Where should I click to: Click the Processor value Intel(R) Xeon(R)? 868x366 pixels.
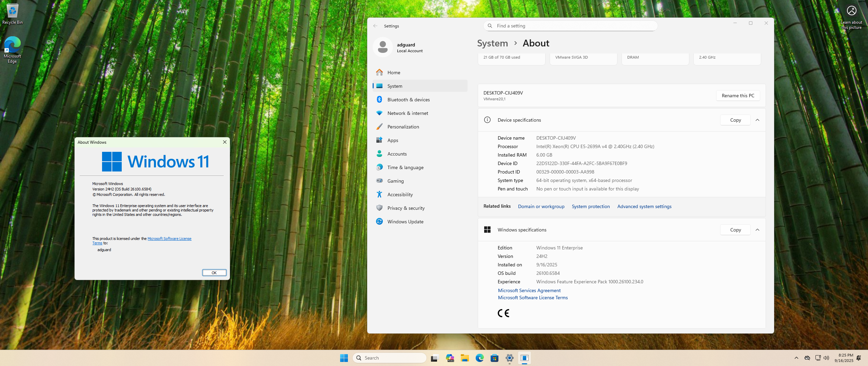coord(595,146)
